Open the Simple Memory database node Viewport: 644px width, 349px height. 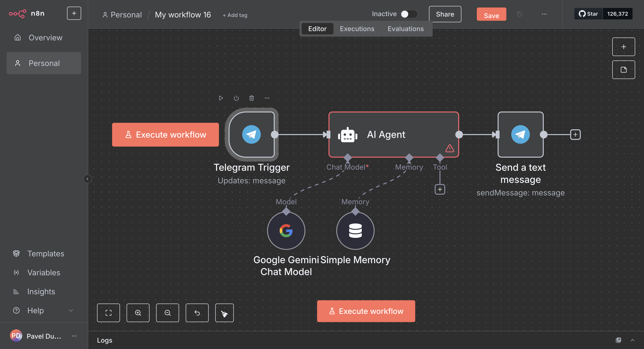[x=355, y=231]
